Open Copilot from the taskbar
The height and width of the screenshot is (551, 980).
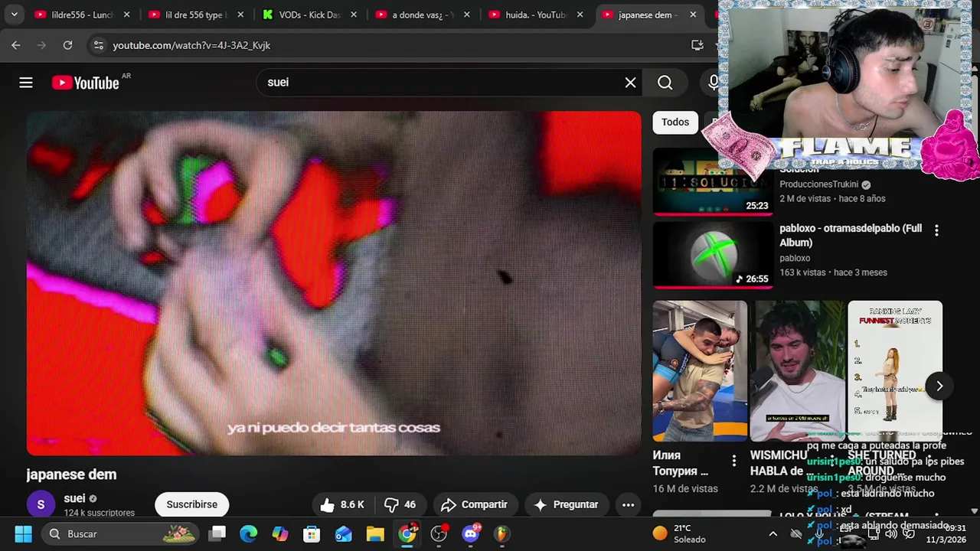pyautogui.click(x=280, y=533)
